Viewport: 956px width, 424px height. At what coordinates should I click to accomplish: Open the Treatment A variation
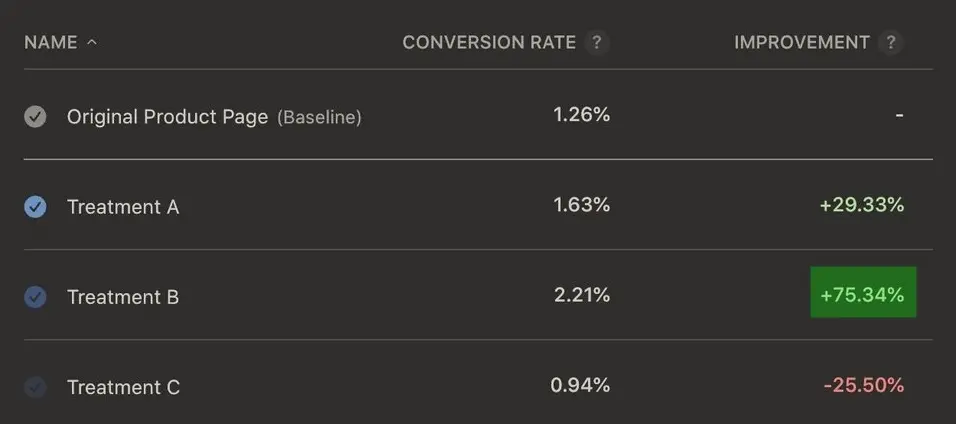[x=123, y=207]
